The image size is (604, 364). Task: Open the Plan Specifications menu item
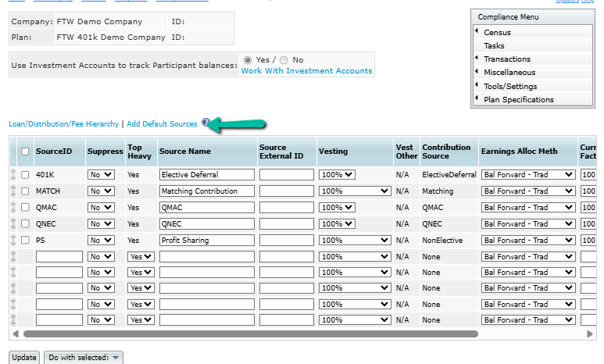click(x=519, y=100)
